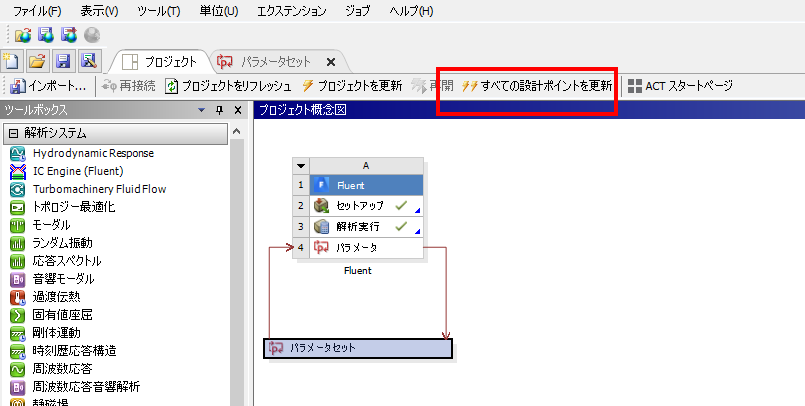The height and width of the screenshot is (406, 805).
Task: Click the second globe-with-disk toolbar icon
Action: click(x=46, y=35)
